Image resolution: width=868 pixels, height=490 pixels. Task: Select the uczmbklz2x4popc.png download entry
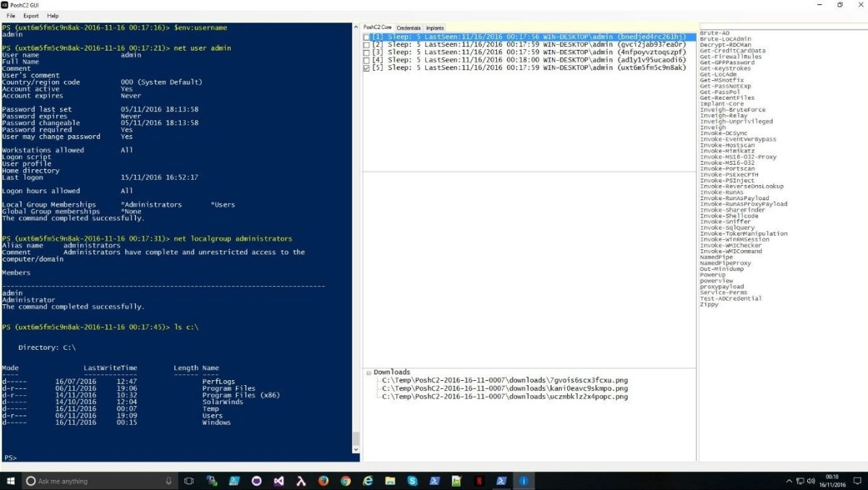coord(504,396)
